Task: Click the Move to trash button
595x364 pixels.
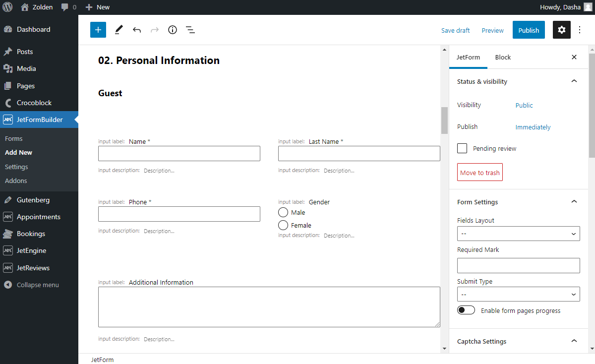Action: click(x=479, y=172)
